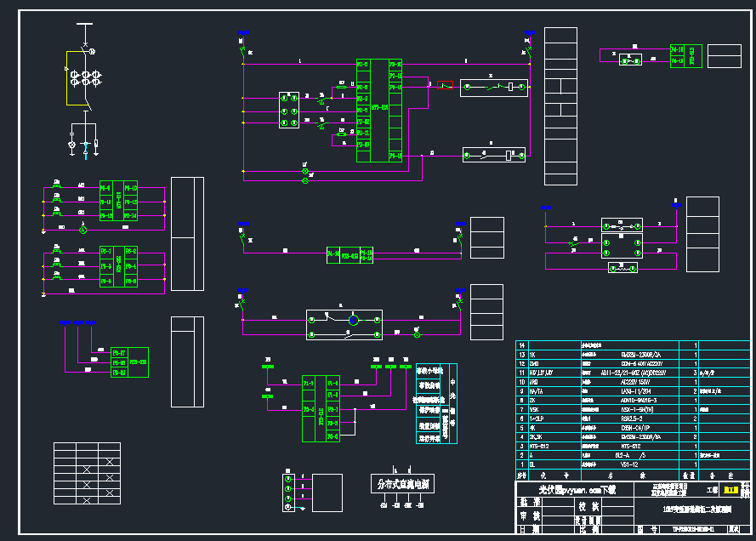Select the large green relay module at top center
Viewport: 756px width, 541px height.
click(x=379, y=110)
